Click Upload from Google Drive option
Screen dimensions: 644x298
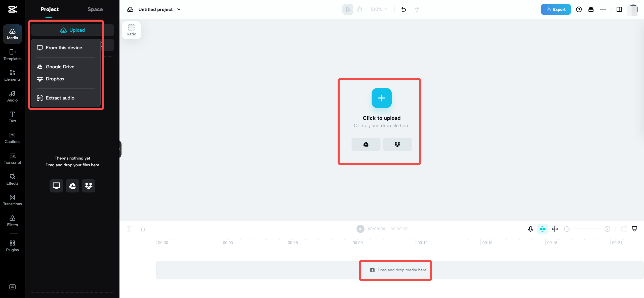pos(60,67)
